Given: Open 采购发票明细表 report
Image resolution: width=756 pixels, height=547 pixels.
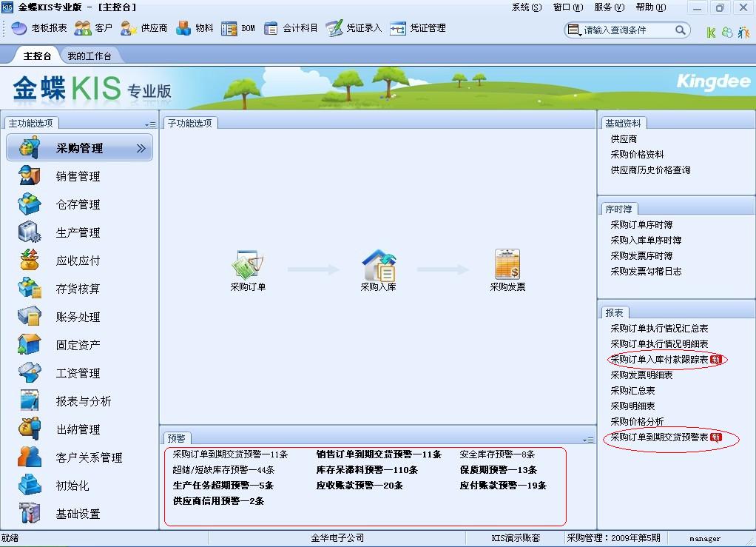Looking at the screenshot, I should (x=642, y=375).
